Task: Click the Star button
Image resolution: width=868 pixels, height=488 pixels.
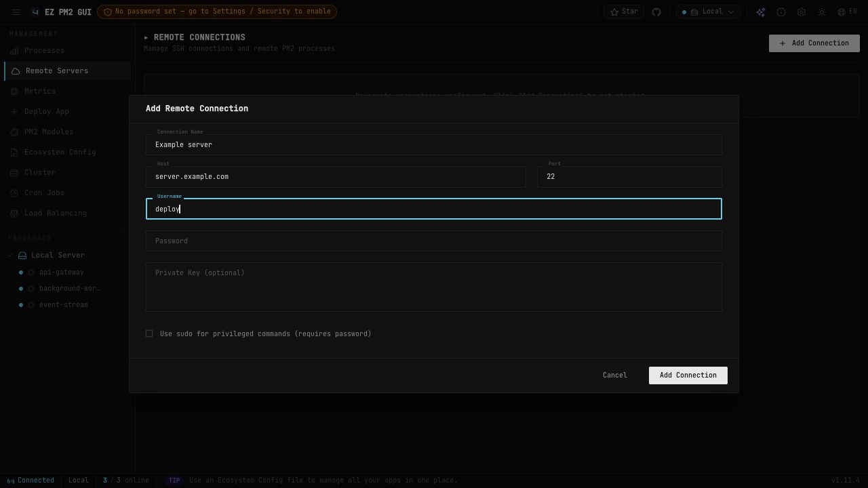Action: point(624,12)
